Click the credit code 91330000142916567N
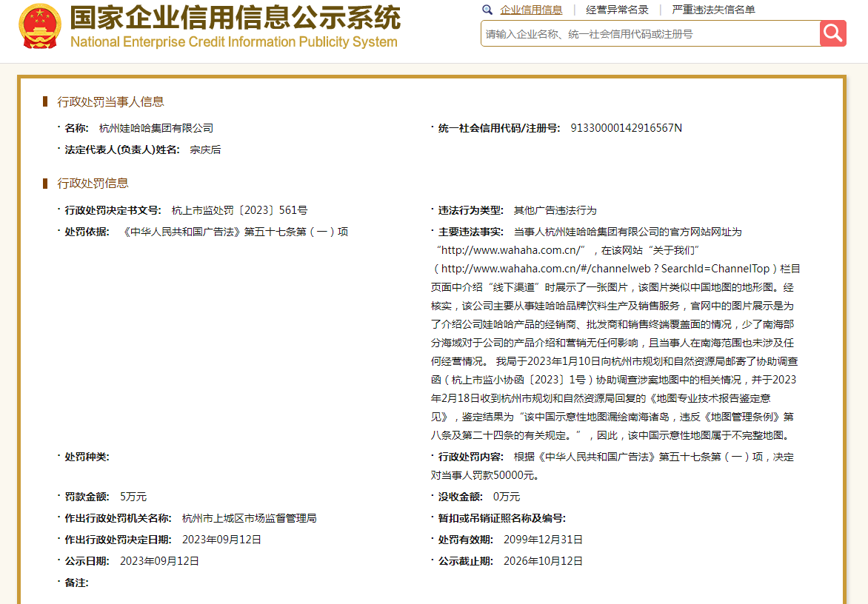Screen dimensions: 868x604 click(x=626, y=128)
